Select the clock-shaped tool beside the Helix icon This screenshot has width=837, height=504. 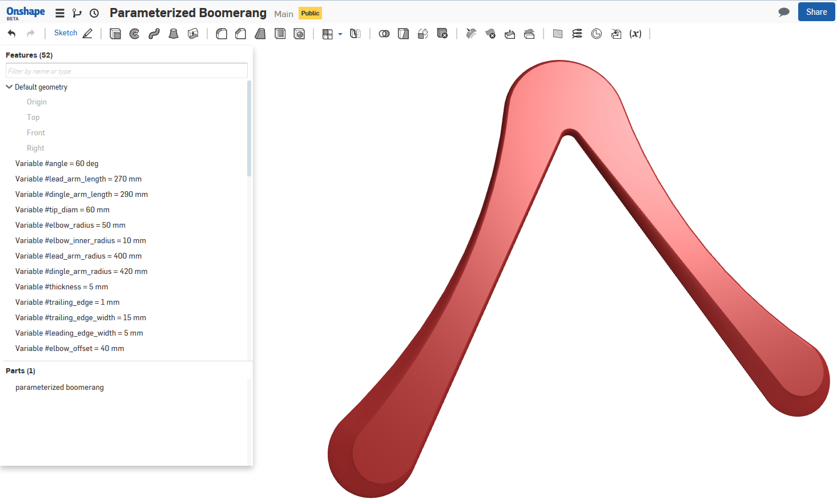coord(597,34)
